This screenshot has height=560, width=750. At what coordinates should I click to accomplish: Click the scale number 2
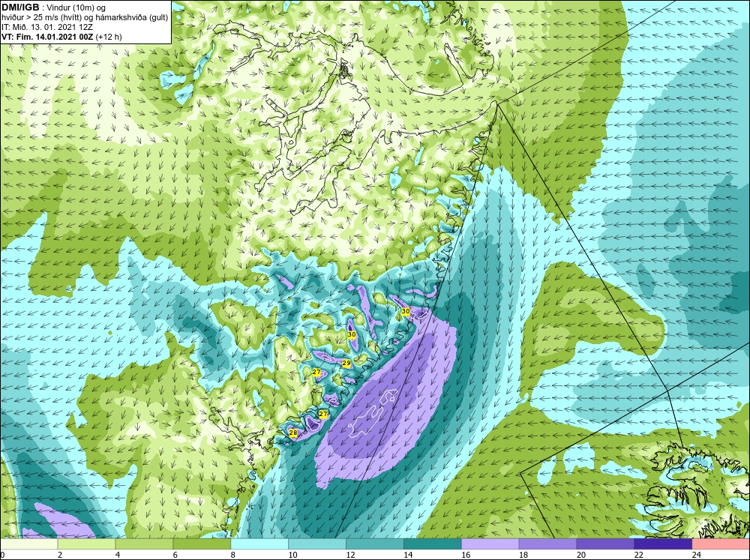pos(60,555)
